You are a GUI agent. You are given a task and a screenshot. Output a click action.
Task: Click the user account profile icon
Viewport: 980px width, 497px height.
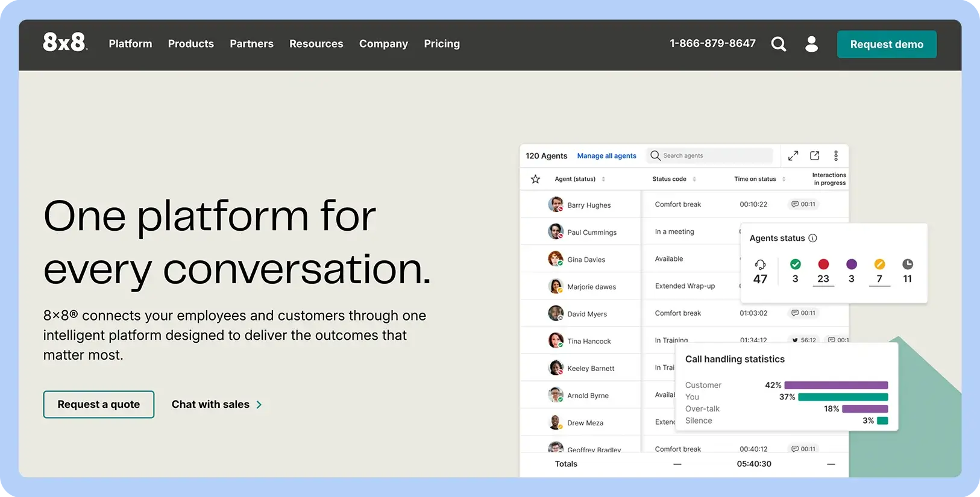811,44
